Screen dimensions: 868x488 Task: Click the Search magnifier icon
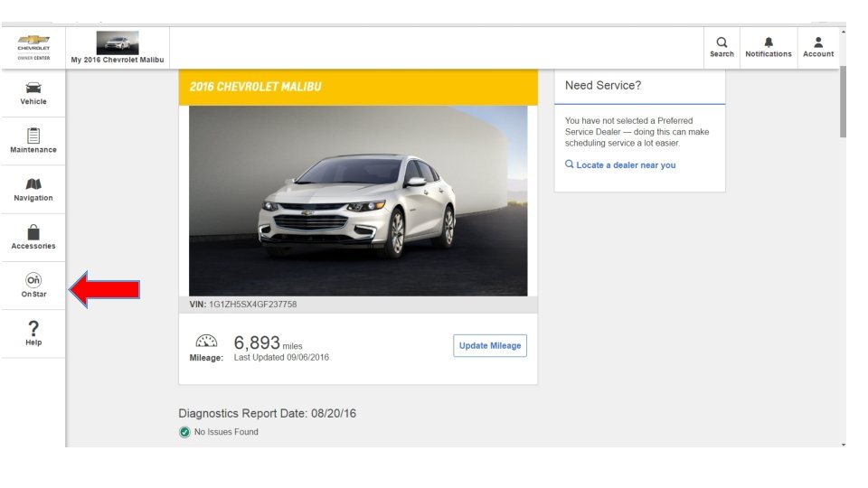click(722, 42)
